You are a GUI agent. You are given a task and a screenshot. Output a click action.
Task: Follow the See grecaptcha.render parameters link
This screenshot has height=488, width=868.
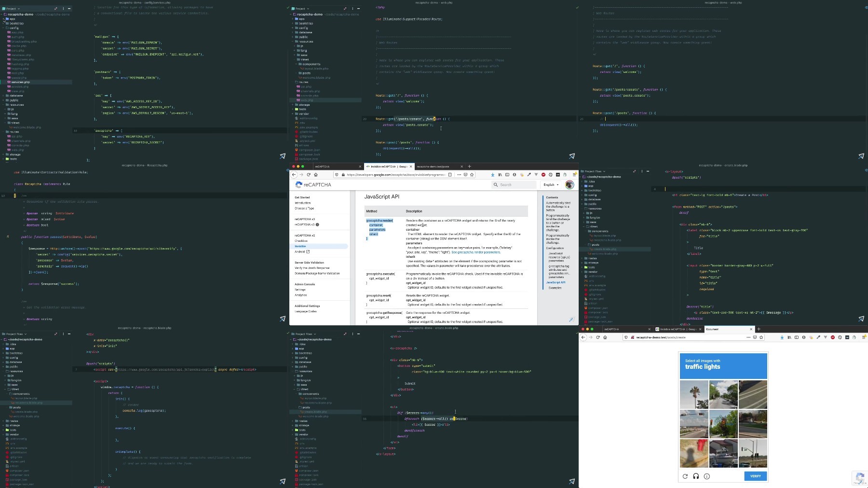[476, 252]
